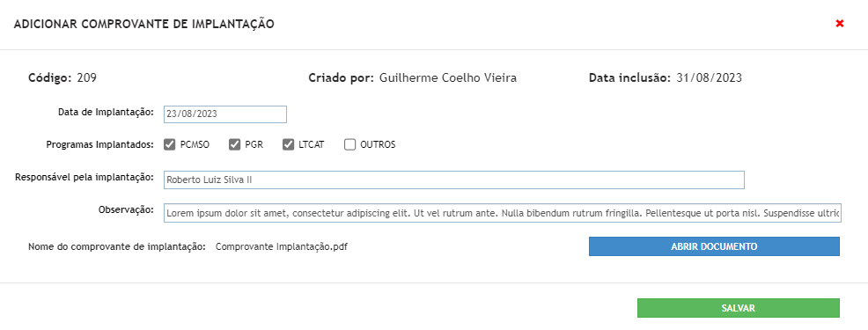Close the dialog with the red X
The image size is (868, 330).
click(x=840, y=24)
